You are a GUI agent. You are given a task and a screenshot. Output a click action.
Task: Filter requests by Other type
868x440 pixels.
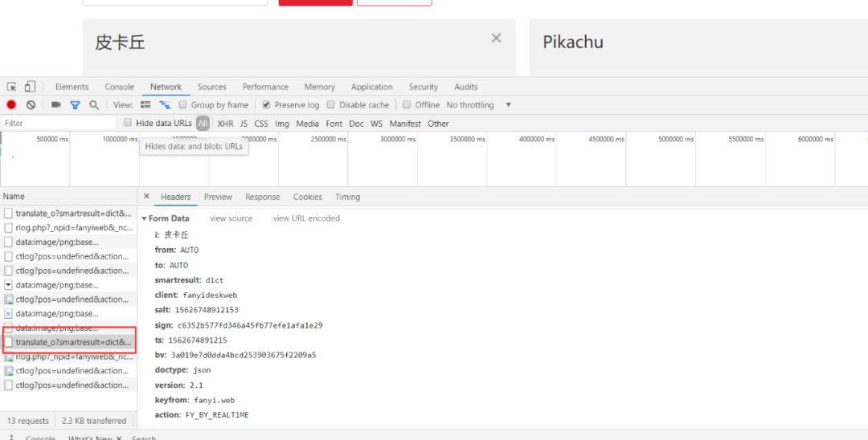point(439,124)
